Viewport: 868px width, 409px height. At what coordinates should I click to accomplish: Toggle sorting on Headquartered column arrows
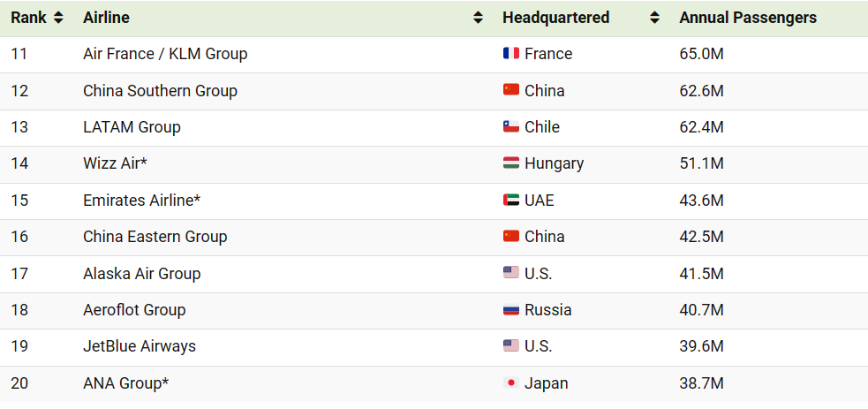655,18
